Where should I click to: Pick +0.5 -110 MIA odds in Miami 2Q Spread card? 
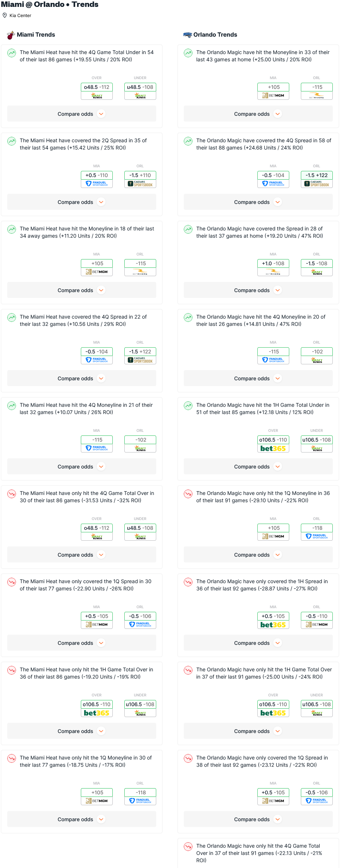96,175
